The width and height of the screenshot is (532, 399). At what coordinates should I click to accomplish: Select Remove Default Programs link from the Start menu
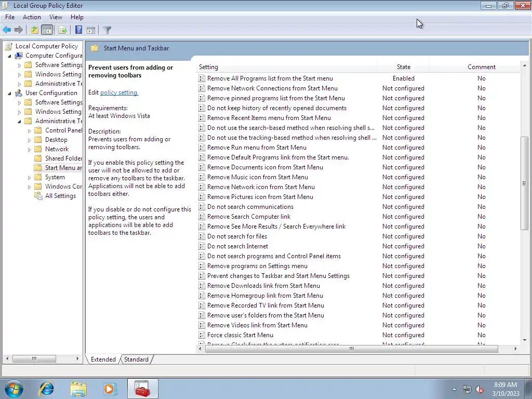pos(278,157)
